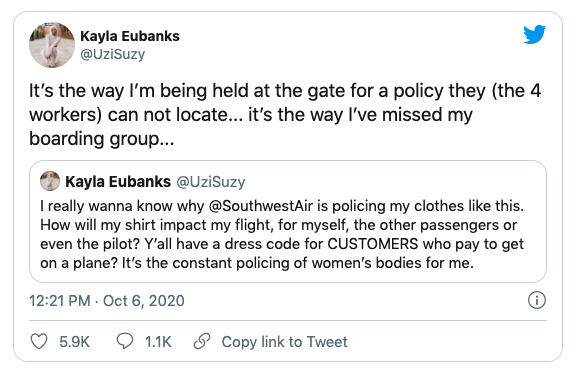Click the 5.9K likes count

(x=75, y=342)
